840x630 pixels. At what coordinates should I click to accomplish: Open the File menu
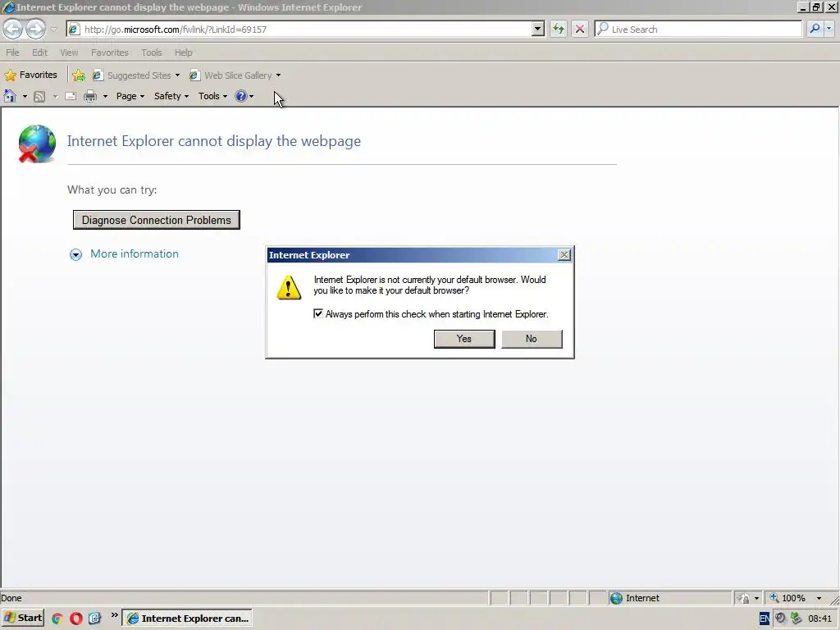[x=12, y=52]
